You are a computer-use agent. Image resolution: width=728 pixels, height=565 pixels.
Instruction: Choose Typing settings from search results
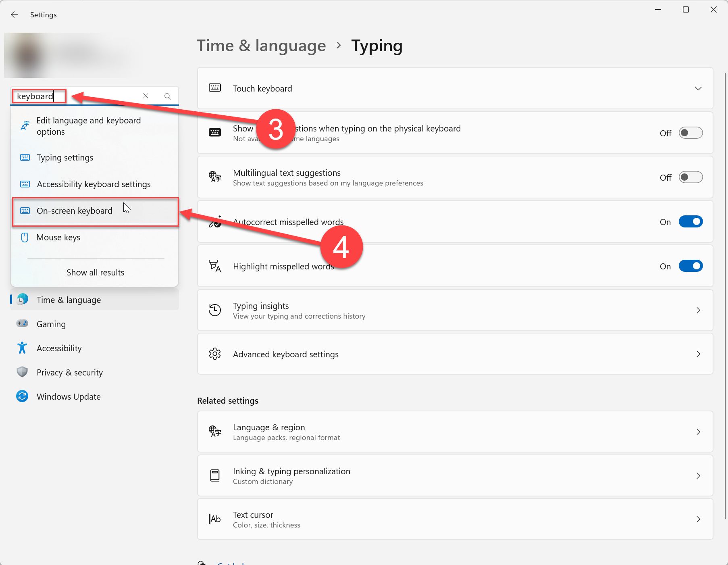(x=65, y=158)
